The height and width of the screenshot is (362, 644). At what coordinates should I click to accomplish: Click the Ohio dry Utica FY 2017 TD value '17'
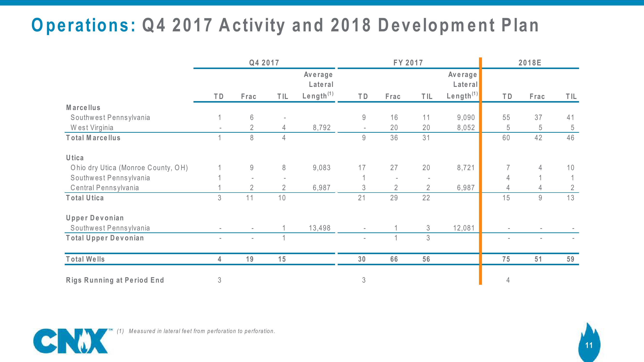click(362, 168)
